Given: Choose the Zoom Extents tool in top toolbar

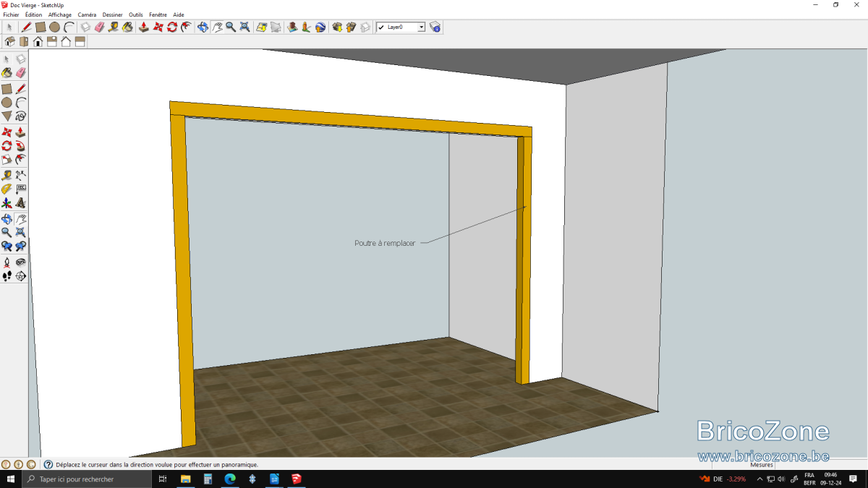Looking at the screenshot, I should (244, 27).
